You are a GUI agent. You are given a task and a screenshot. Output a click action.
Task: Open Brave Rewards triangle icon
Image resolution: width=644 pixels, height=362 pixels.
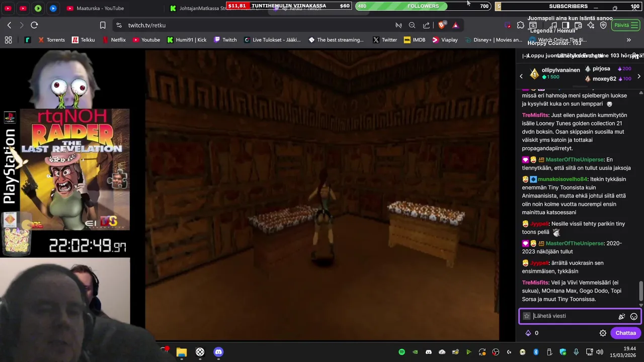[455, 25]
